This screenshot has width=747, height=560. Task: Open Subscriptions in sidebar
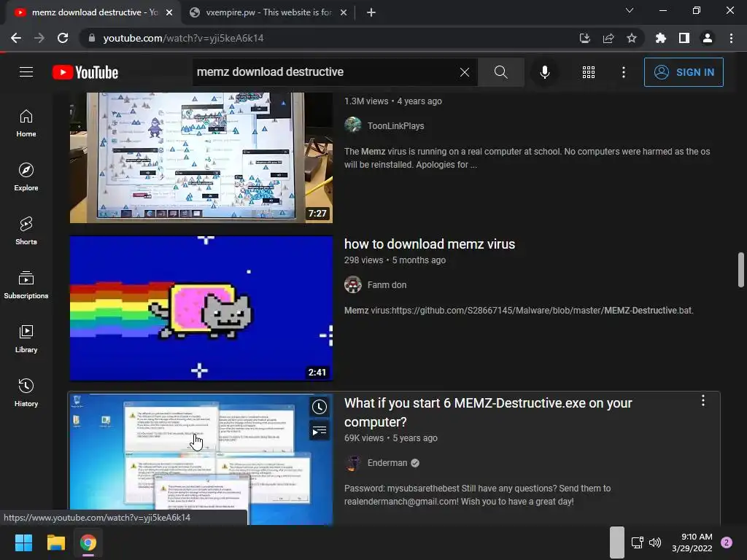pyautogui.click(x=26, y=285)
